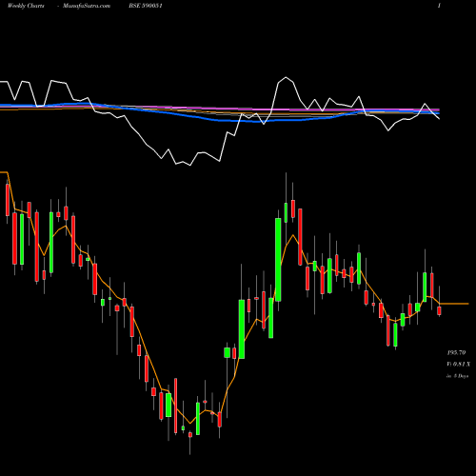
Task: Click the white indicator line's highest peak
Action: point(286,77)
